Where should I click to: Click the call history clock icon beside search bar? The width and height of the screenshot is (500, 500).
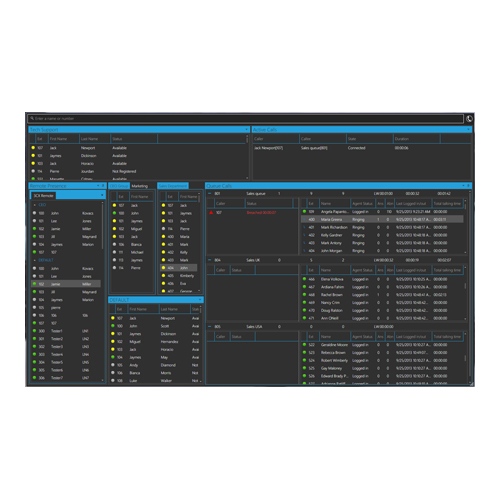469,118
